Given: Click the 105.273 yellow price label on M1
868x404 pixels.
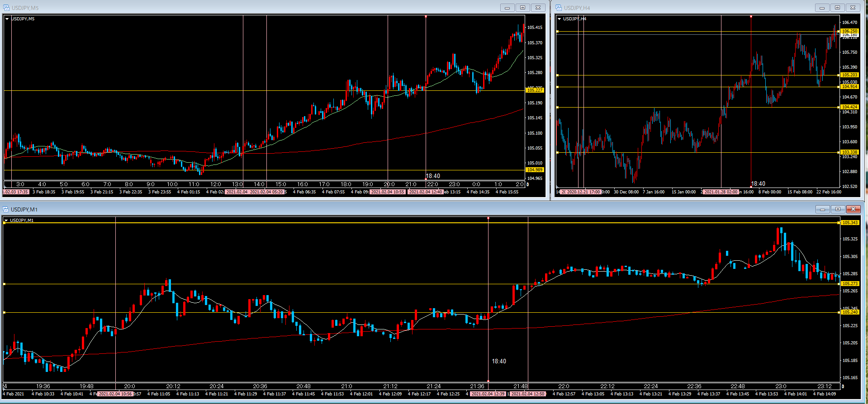Looking at the screenshot, I should (x=850, y=284).
